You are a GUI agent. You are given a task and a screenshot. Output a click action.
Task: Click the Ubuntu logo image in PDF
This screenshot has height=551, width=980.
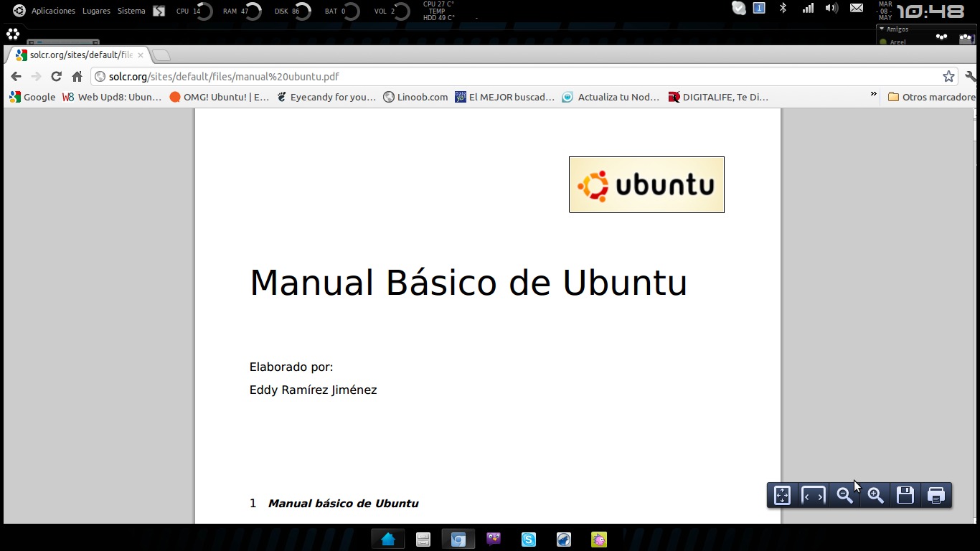646,184
